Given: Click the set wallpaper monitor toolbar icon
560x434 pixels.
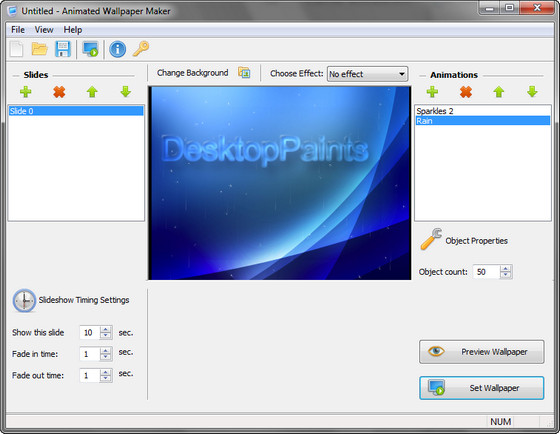Looking at the screenshot, I should point(90,49).
